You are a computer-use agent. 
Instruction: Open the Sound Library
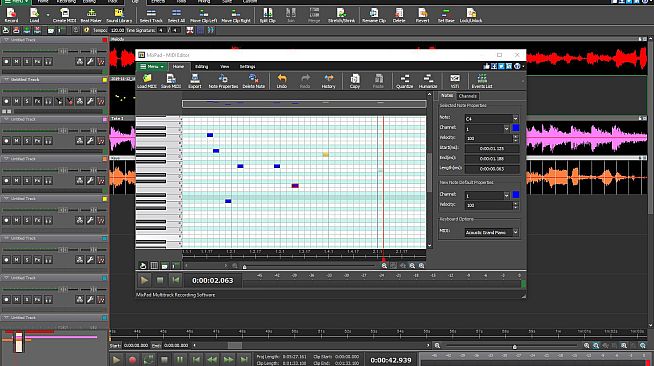[x=119, y=15]
